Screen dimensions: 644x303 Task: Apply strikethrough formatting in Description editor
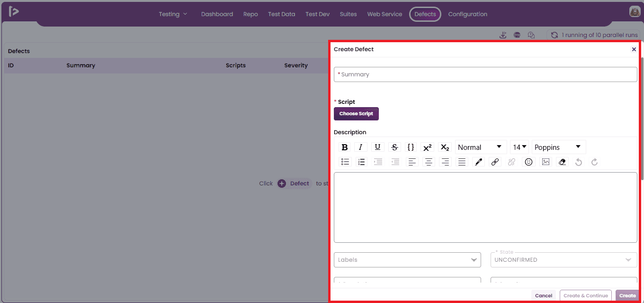point(394,147)
